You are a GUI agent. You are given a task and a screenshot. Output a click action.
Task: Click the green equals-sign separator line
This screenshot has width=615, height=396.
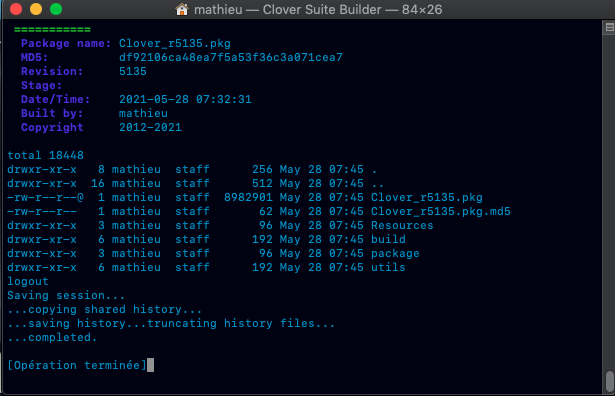point(52,29)
